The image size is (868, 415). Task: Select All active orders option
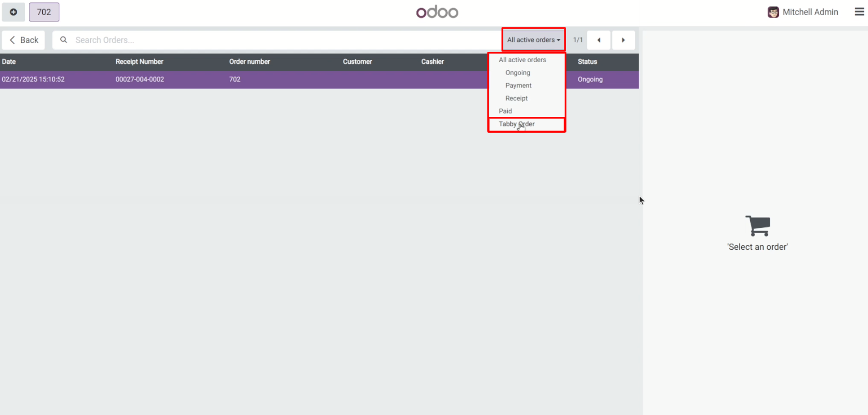pyautogui.click(x=522, y=60)
